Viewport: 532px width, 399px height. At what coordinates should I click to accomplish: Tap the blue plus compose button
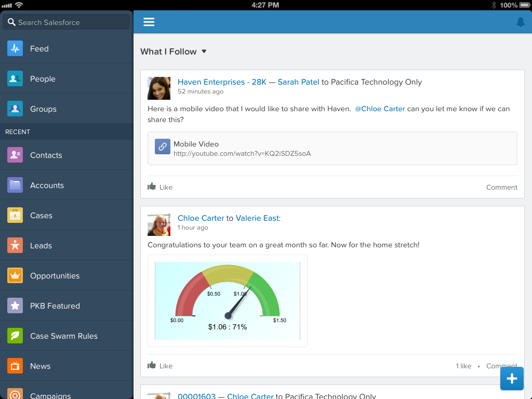point(512,378)
